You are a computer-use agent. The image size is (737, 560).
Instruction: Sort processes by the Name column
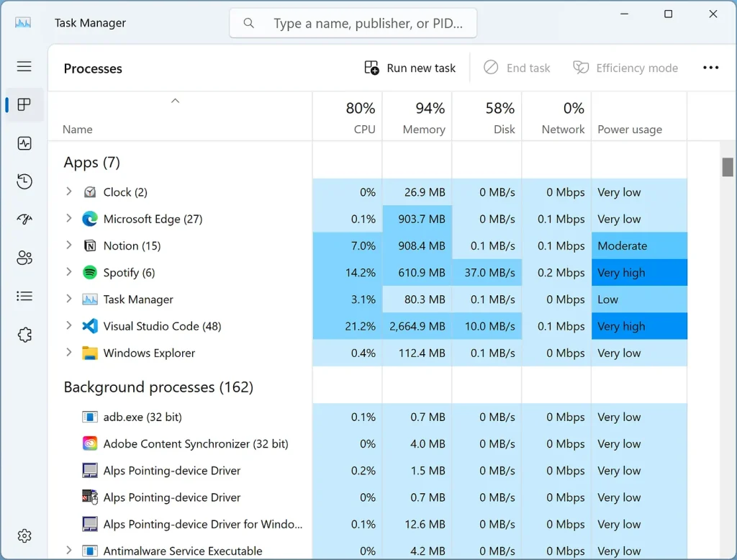(180, 117)
